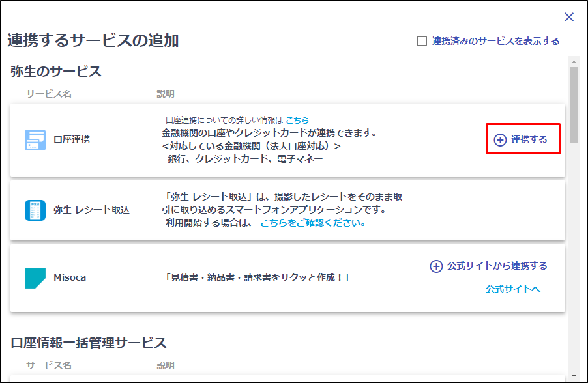Click the vertical scrollbar thumb
Screen dimensions: 588x383
pyautogui.click(x=574, y=105)
